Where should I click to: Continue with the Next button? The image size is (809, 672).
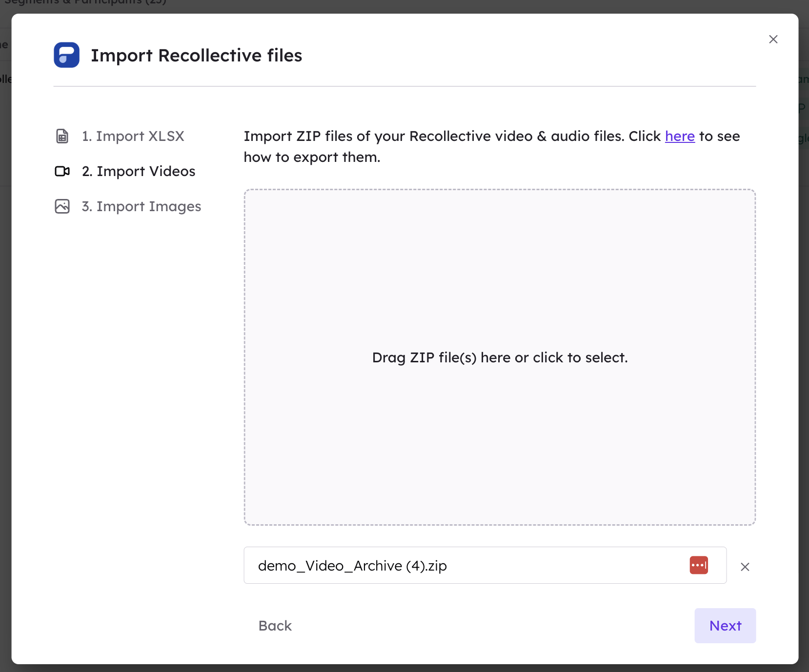pos(725,626)
